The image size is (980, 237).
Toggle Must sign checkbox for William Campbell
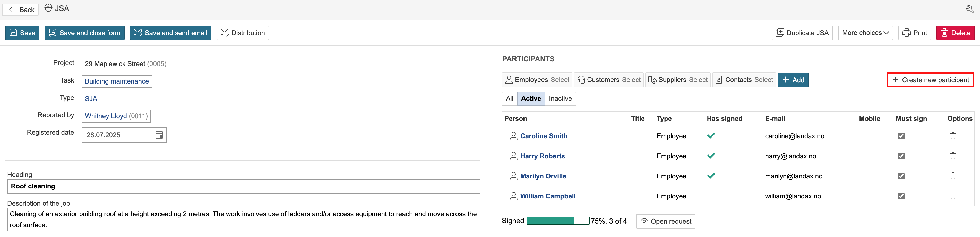(901, 196)
